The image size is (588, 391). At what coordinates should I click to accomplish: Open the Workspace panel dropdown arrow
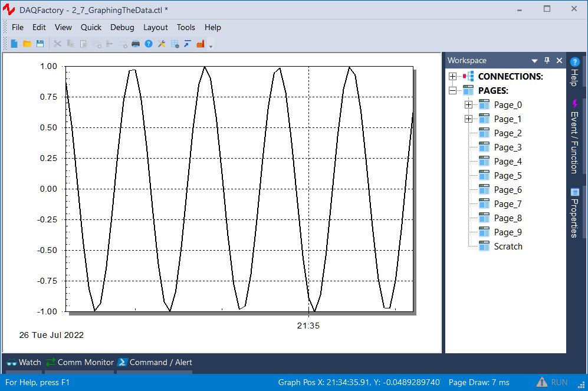coord(534,60)
